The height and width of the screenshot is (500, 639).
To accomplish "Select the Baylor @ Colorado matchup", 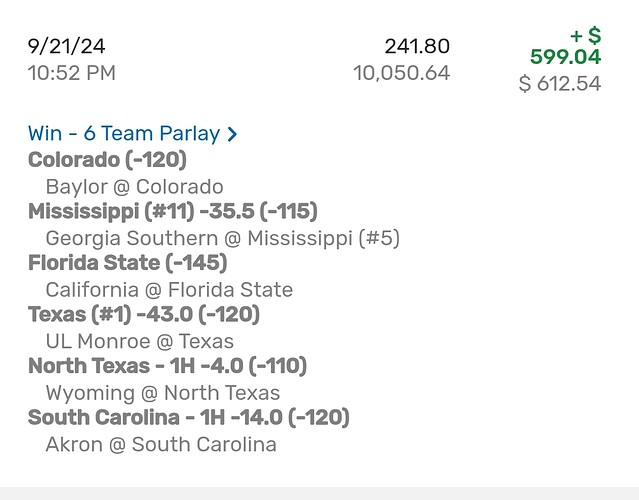I will point(134,186).
